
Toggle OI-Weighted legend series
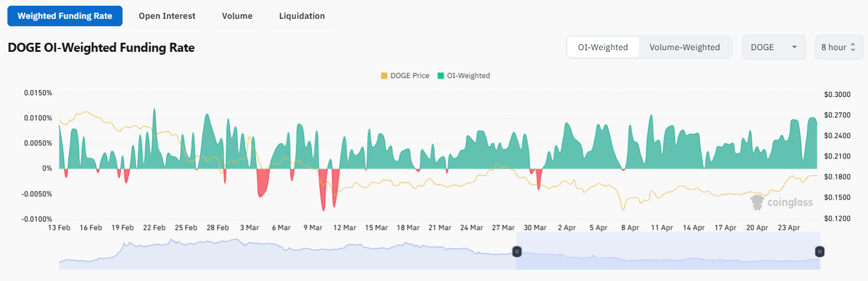[463, 75]
